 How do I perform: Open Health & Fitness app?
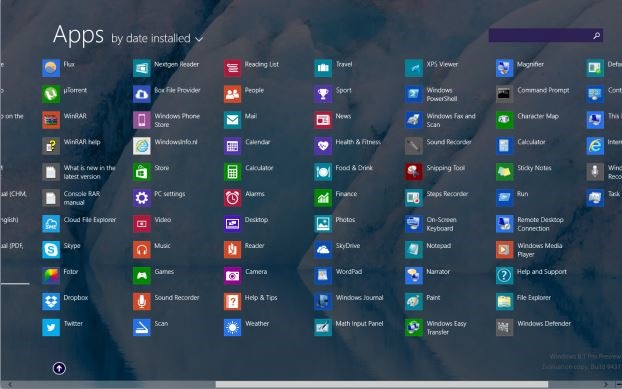tap(323, 146)
